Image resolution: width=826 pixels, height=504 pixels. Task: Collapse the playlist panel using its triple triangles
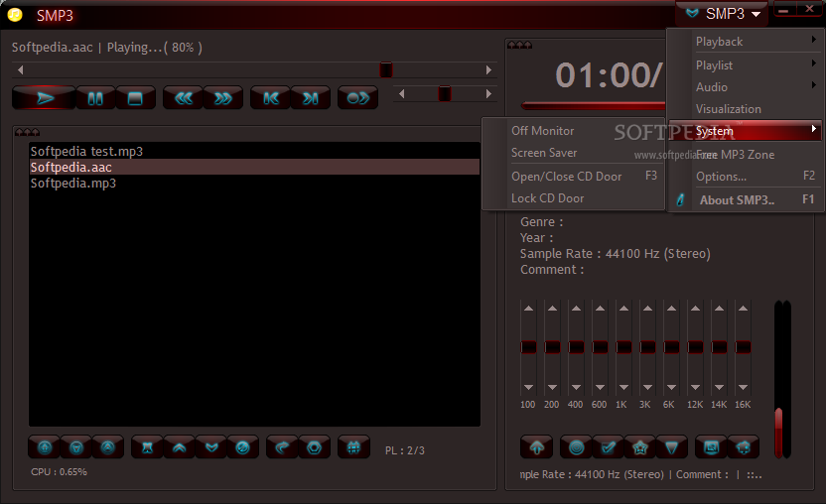tap(28, 132)
